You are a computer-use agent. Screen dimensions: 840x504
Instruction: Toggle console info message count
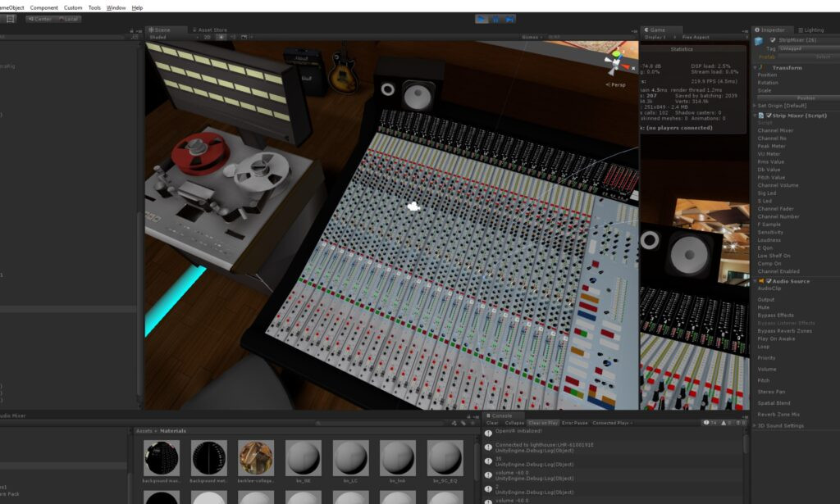710,423
